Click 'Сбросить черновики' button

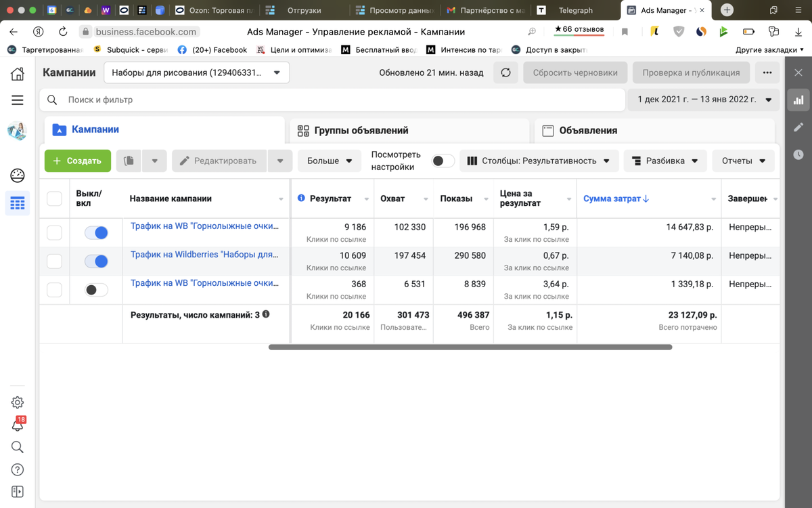[x=575, y=72]
